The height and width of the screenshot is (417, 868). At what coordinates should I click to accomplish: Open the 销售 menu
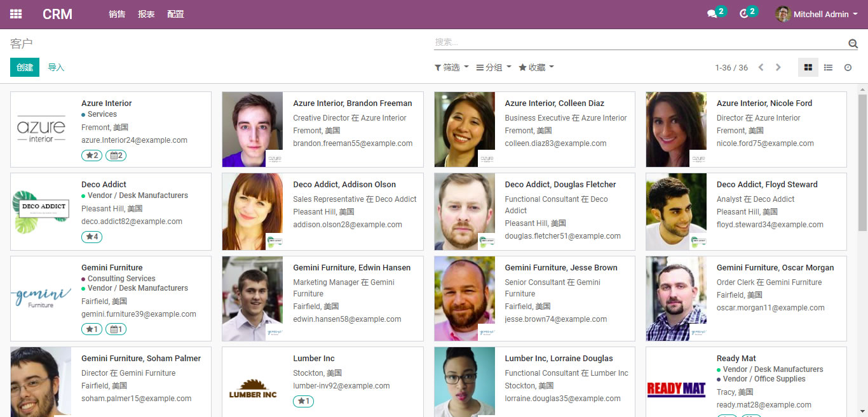[x=117, y=14]
